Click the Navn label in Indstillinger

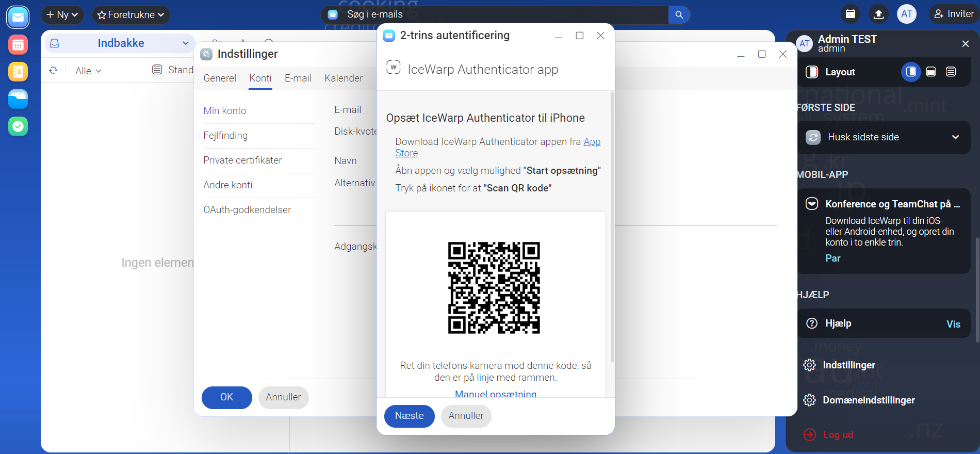(x=346, y=161)
